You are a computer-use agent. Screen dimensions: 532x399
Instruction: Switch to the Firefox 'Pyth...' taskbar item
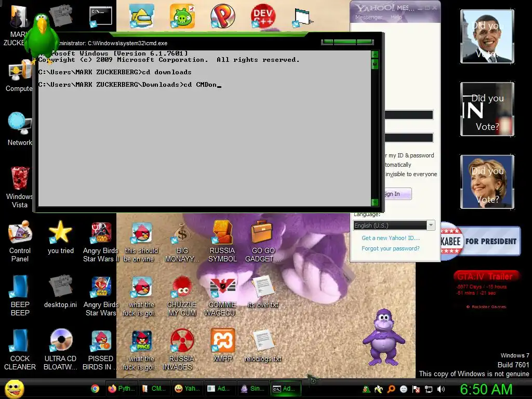[x=121, y=389]
